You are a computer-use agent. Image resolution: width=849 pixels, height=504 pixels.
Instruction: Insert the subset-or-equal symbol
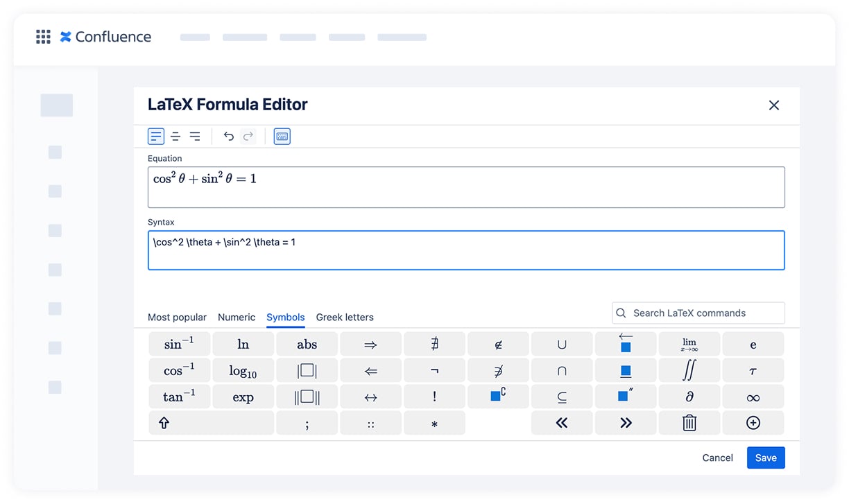tap(562, 397)
